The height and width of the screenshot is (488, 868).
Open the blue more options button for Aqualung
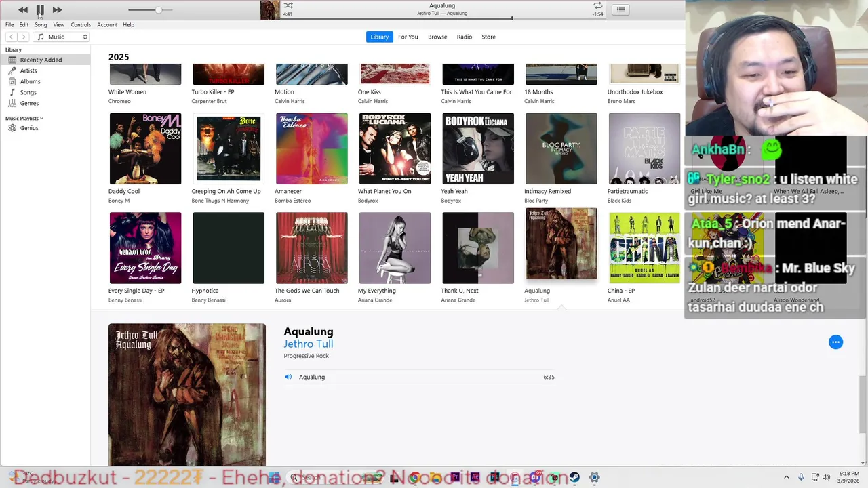click(835, 342)
